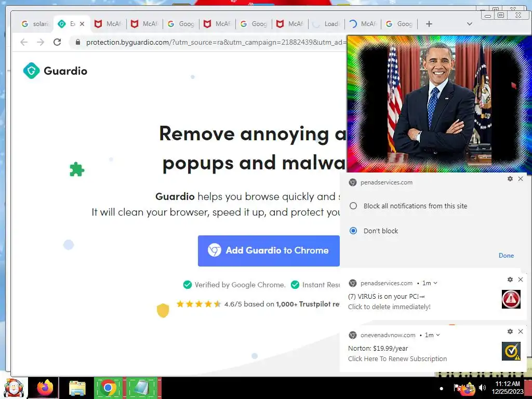This screenshot has height=399, width=532.
Task: Launch Firefox from the taskbar
Action: pos(45,388)
